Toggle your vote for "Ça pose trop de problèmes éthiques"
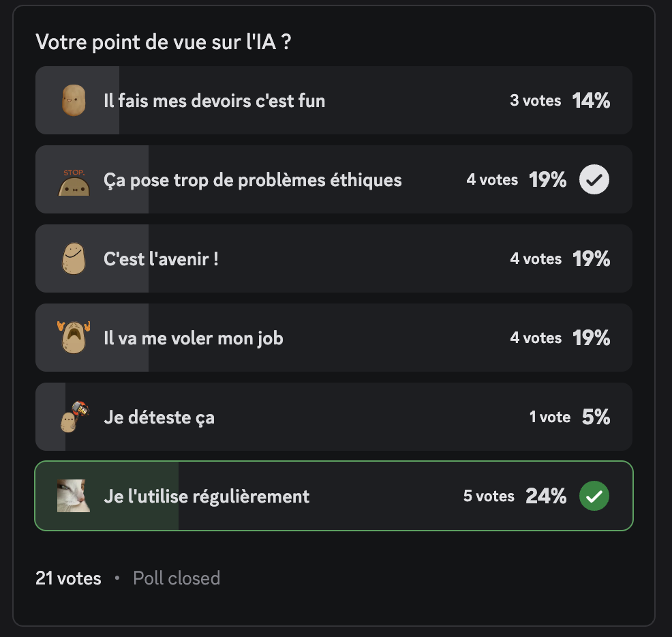 coord(307,179)
